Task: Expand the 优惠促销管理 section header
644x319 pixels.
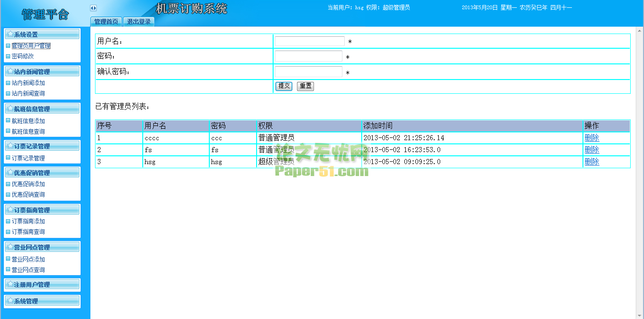Action: (42, 172)
